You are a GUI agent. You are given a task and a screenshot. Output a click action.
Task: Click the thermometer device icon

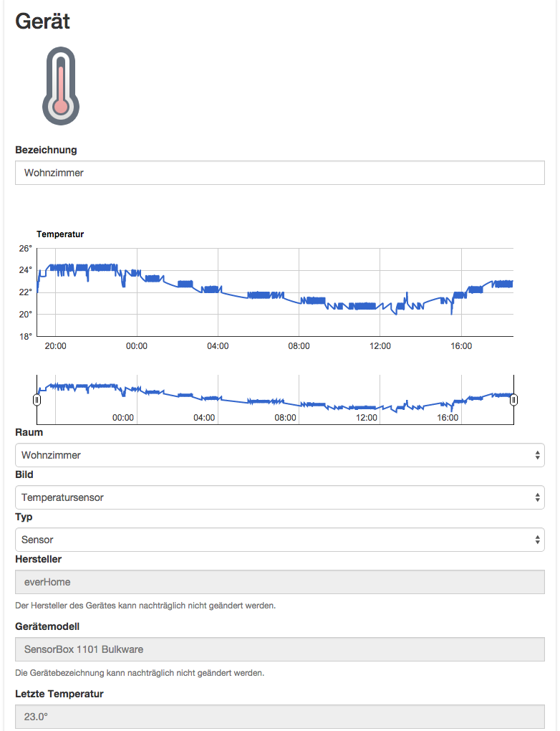[x=61, y=86]
